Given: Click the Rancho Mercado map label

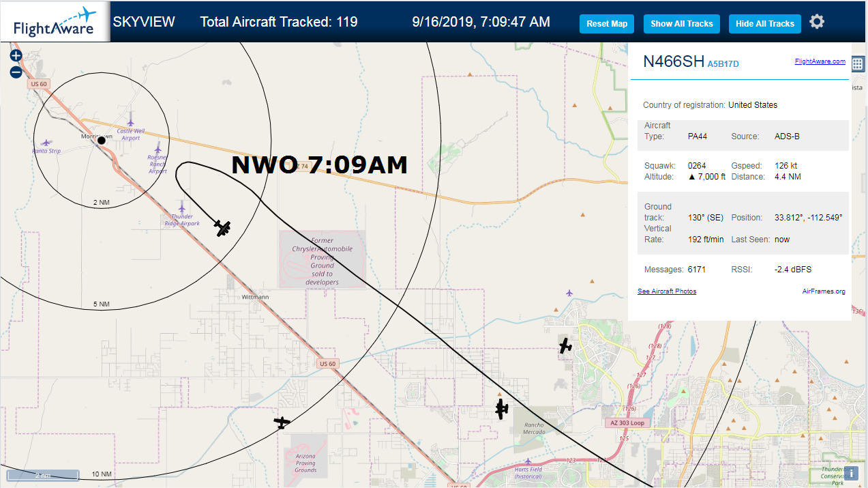Looking at the screenshot, I should 534,429.
